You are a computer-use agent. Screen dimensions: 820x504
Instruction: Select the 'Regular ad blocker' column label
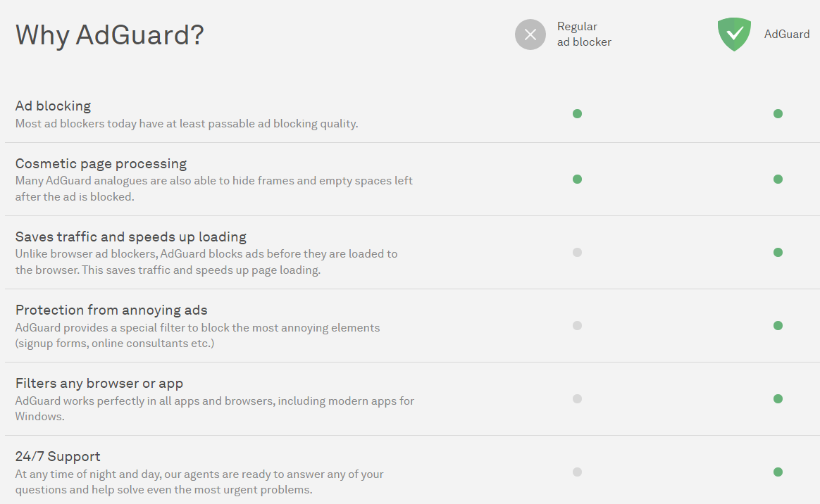click(584, 34)
